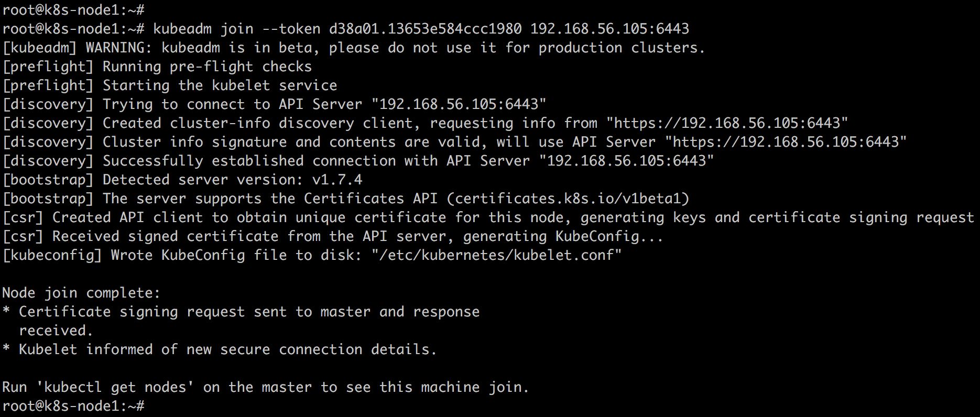
Task: Click the 'Node join complete:' heading
Action: 81,293
